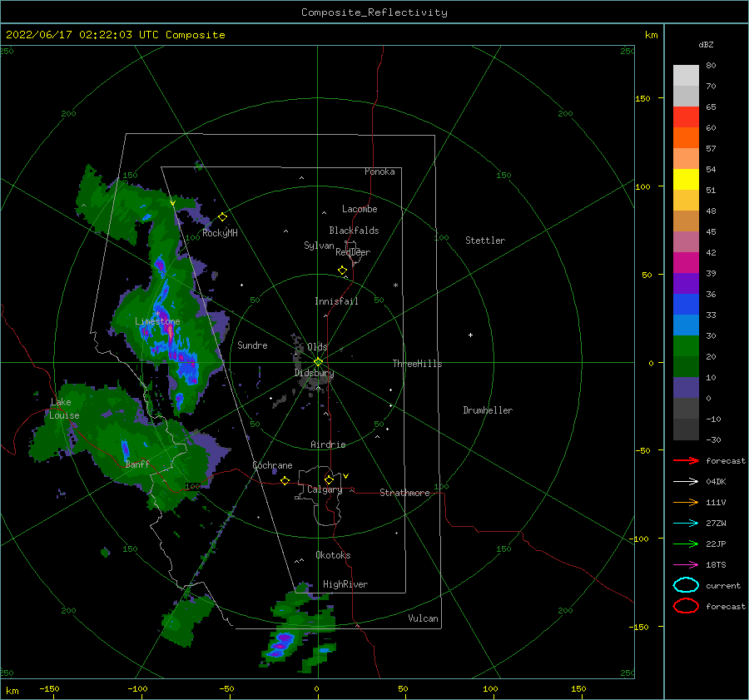The image size is (749, 700).
Task: Pick the bright green 20 dBZ swatch
Action: coord(686,346)
